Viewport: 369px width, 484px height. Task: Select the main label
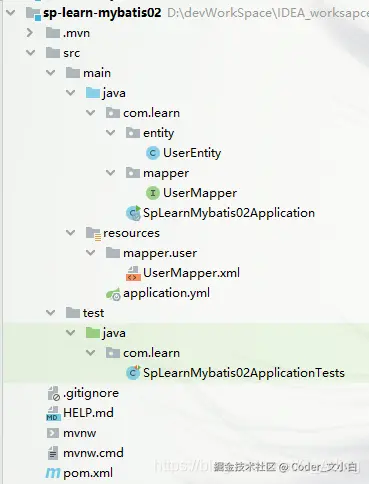(x=97, y=73)
